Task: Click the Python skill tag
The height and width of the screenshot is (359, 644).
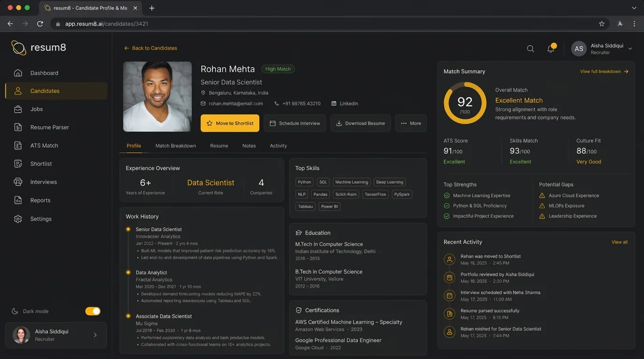Action: pyautogui.click(x=305, y=182)
